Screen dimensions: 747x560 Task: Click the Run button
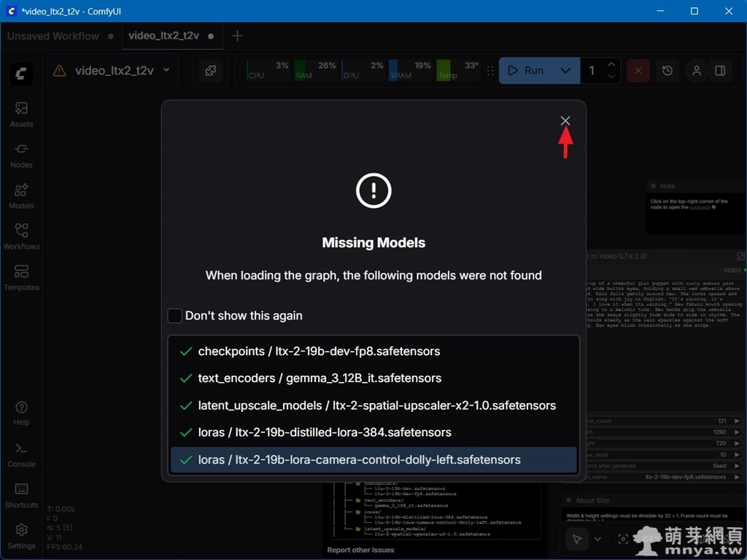[x=527, y=71]
